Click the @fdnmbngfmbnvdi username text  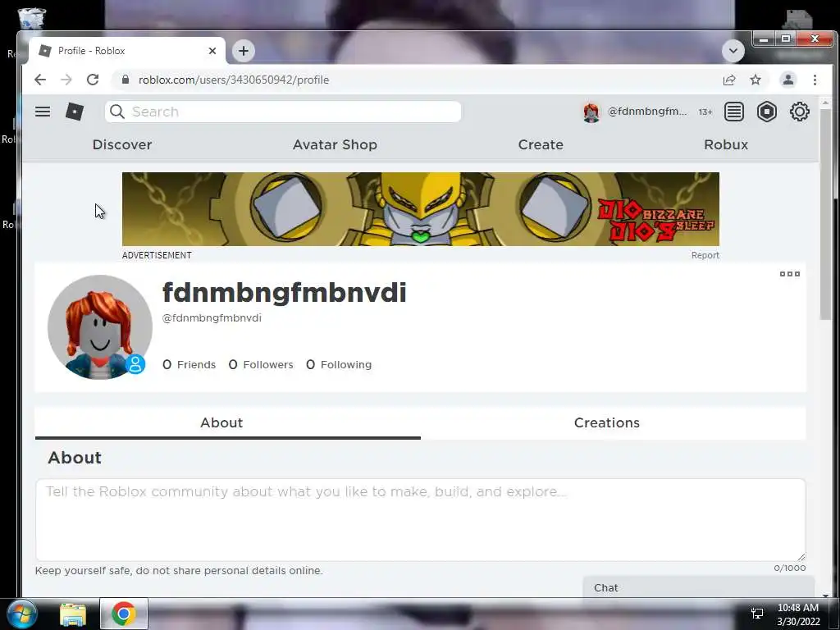pyautogui.click(x=212, y=318)
